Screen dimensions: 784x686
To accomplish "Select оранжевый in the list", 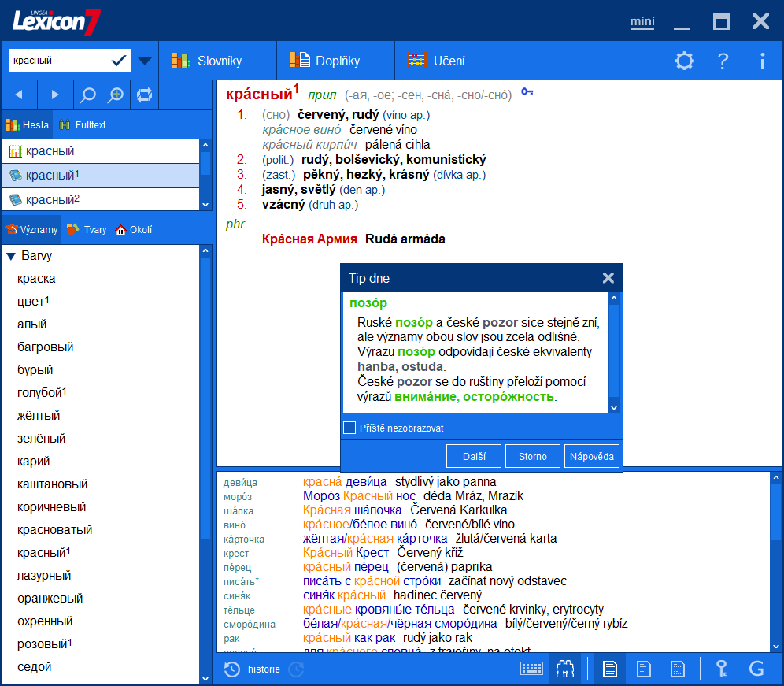I will click(50, 599).
